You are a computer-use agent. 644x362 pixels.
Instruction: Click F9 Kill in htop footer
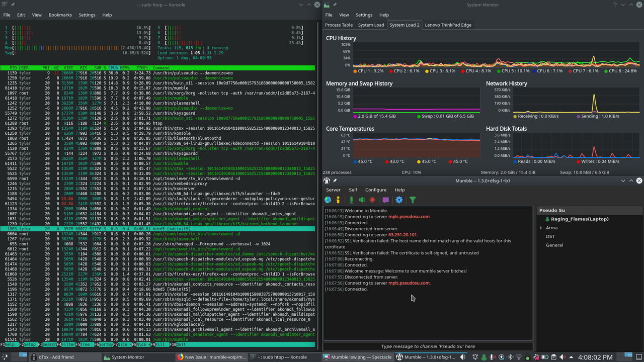pos(159,344)
